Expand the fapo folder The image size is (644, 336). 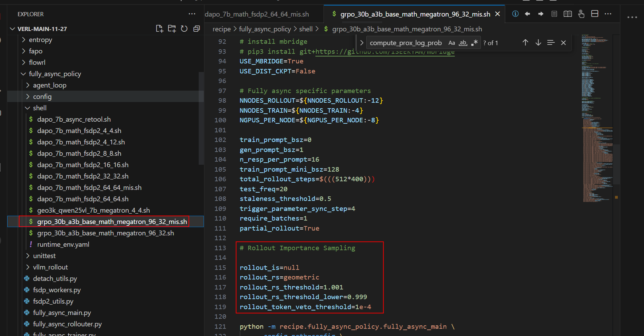(x=23, y=51)
